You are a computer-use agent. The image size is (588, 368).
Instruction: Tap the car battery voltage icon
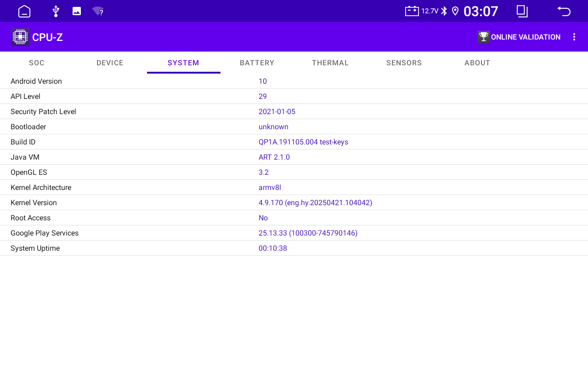tap(412, 11)
